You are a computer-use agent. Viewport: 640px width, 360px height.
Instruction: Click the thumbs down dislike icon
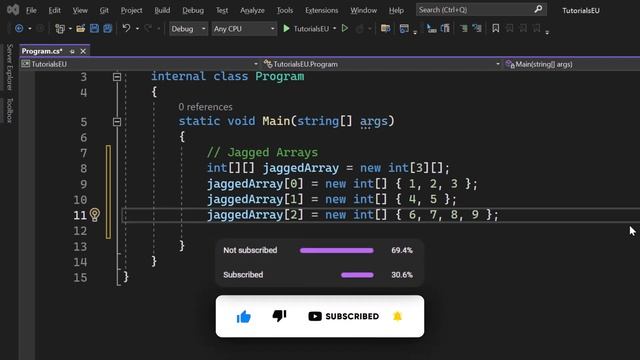coord(279,316)
